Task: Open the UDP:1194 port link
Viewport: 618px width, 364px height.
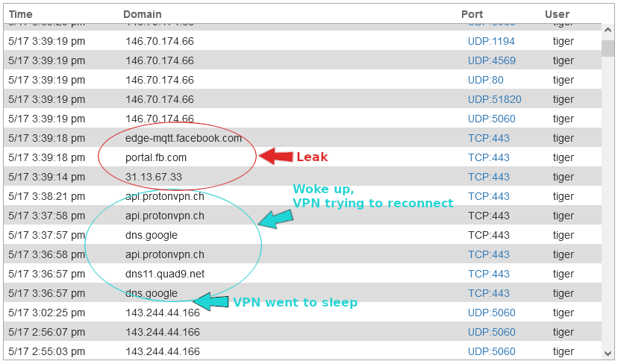Action: tap(491, 41)
